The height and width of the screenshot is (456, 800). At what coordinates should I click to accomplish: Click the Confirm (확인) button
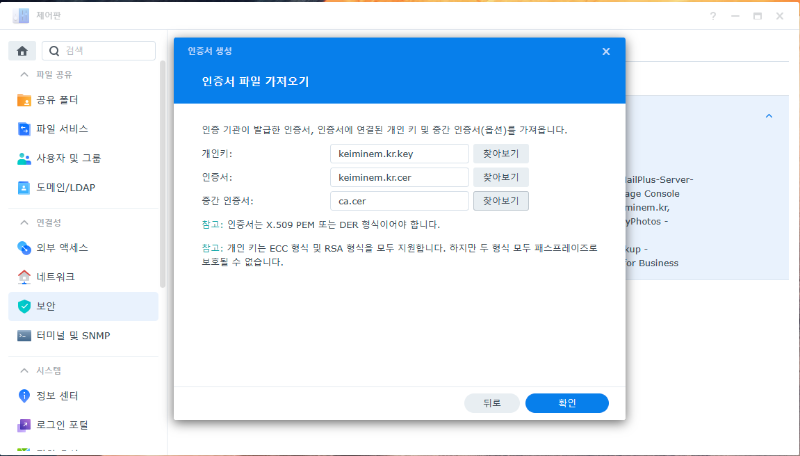(567, 403)
